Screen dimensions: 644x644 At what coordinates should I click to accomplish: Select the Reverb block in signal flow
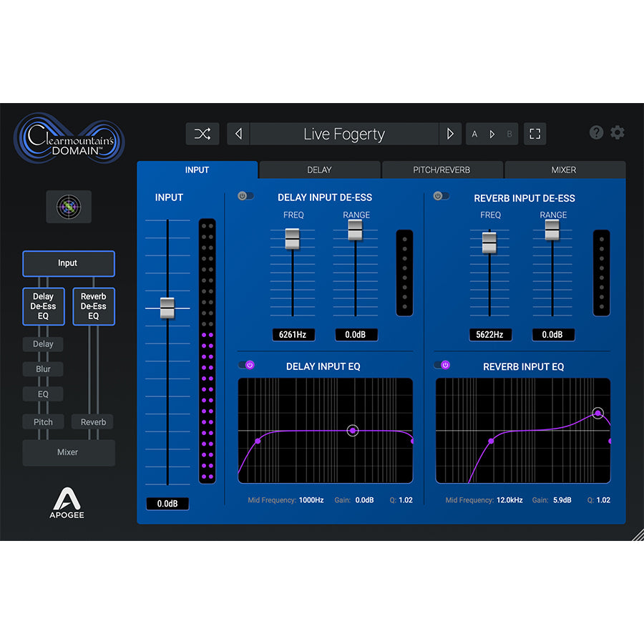coord(93,422)
